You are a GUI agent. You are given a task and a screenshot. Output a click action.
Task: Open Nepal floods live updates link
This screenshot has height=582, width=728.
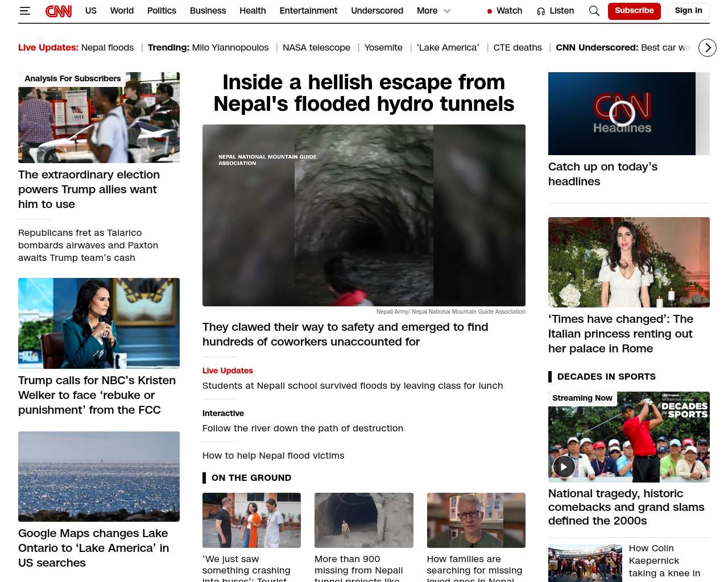pyautogui.click(x=107, y=48)
